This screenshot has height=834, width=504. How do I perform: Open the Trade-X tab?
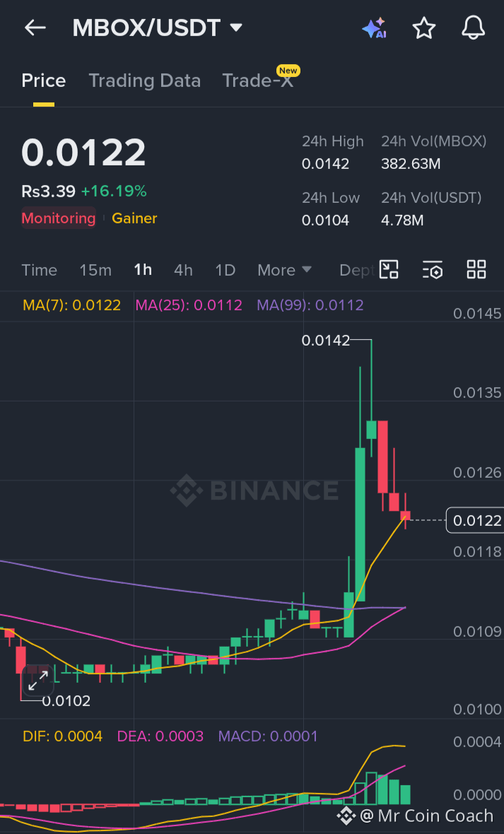point(257,81)
